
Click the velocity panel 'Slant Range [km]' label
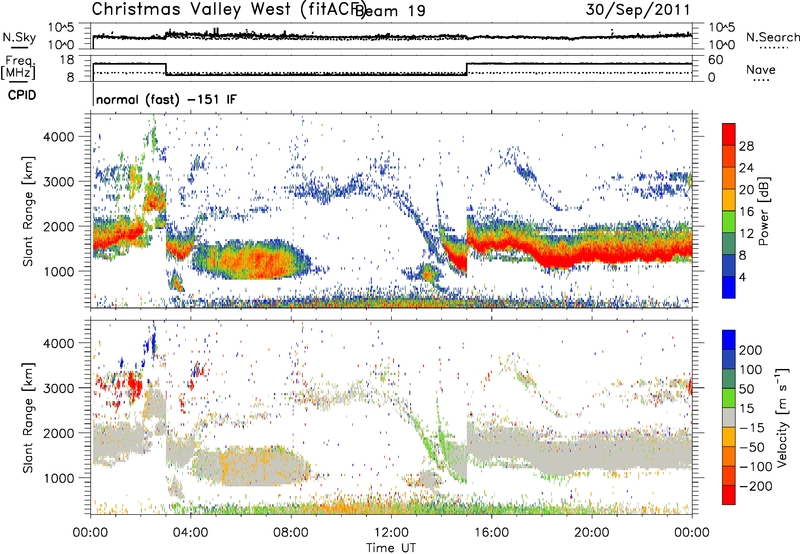click(x=28, y=418)
